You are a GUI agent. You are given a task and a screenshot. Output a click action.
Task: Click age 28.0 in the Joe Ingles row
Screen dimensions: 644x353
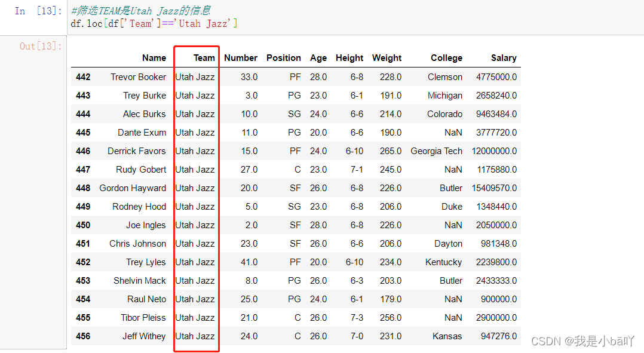318,225
